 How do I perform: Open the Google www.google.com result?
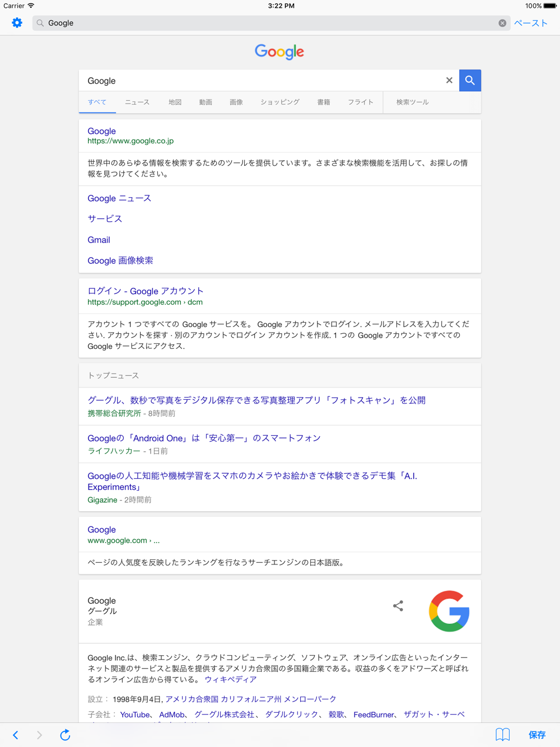(101, 530)
